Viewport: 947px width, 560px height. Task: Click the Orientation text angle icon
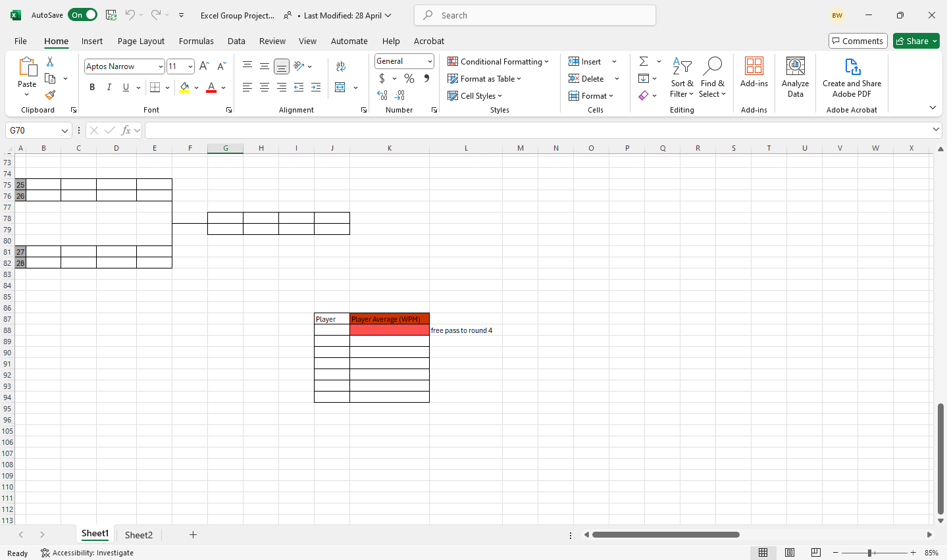click(x=299, y=66)
